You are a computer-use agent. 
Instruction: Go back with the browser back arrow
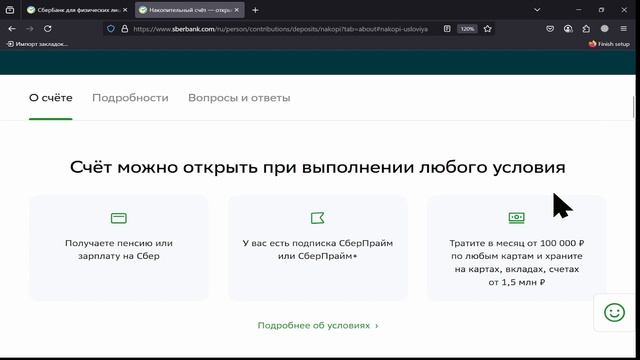tap(12, 29)
